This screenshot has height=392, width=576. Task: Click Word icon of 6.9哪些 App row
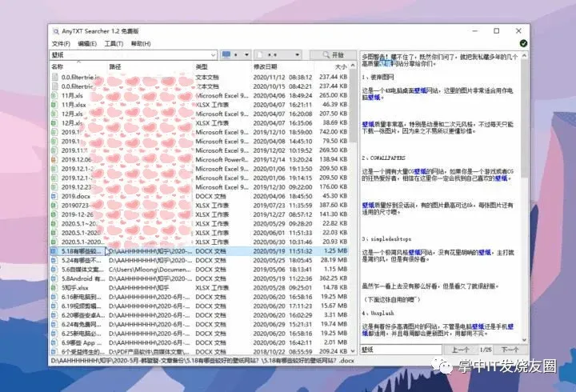pos(54,342)
